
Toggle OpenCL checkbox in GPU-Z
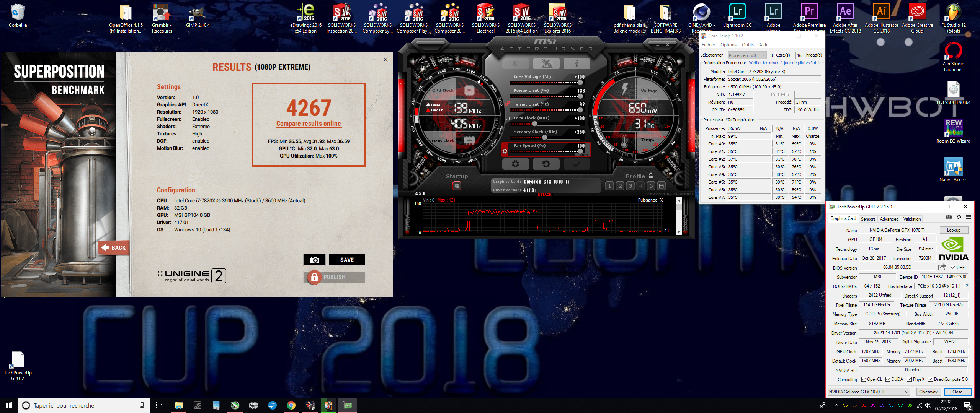tap(864, 379)
